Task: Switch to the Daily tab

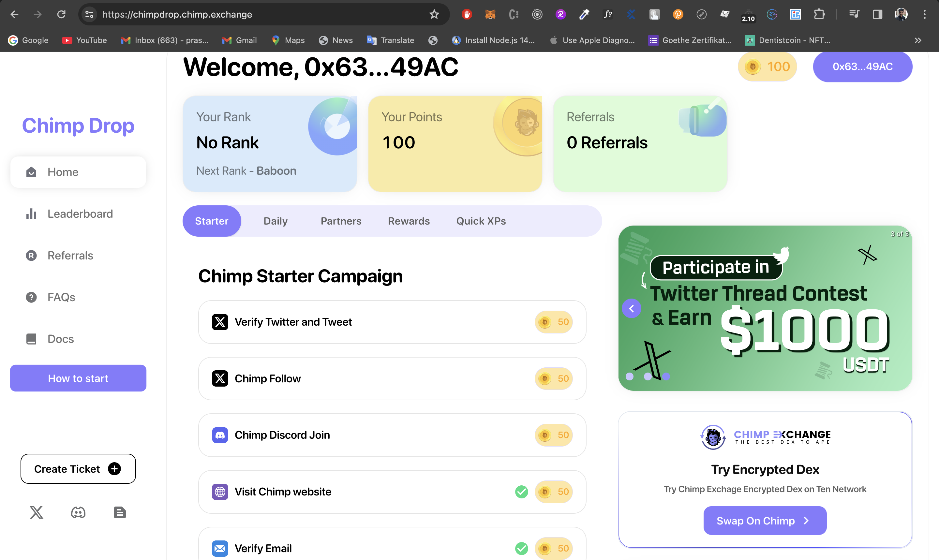Action: pyautogui.click(x=275, y=221)
